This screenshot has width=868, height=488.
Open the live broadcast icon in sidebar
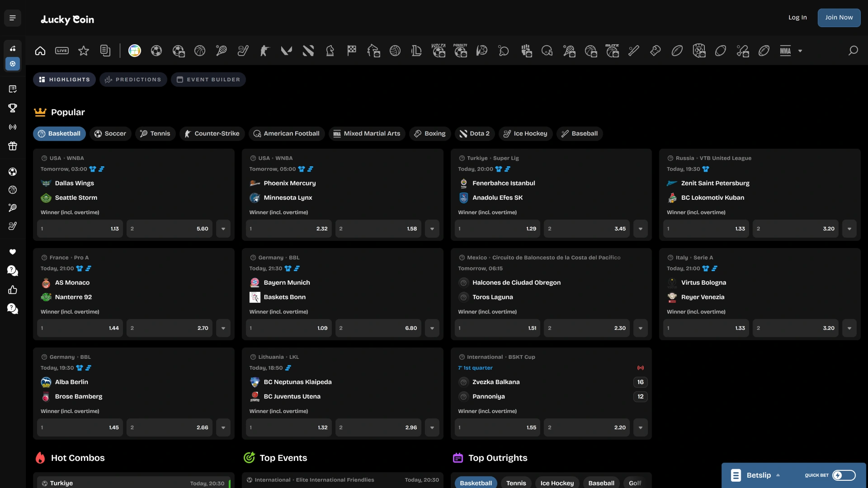click(x=13, y=127)
